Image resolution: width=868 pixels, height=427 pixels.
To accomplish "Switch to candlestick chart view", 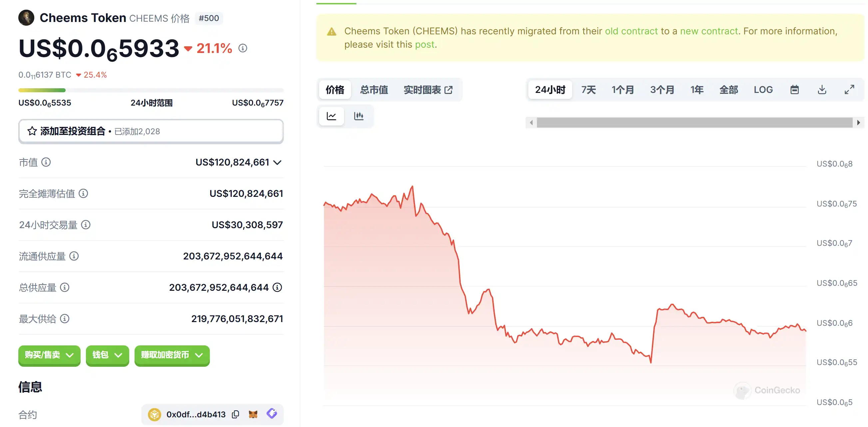I will coord(358,116).
